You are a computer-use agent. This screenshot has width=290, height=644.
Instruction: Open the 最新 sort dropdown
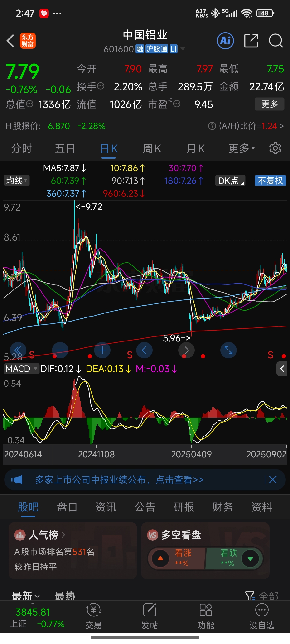click(x=26, y=596)
